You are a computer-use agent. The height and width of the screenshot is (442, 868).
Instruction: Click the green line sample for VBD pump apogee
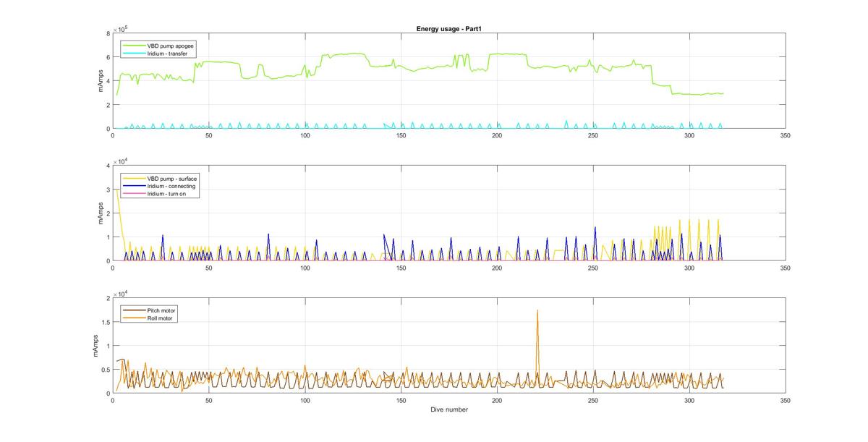click(x=134, y=45)
